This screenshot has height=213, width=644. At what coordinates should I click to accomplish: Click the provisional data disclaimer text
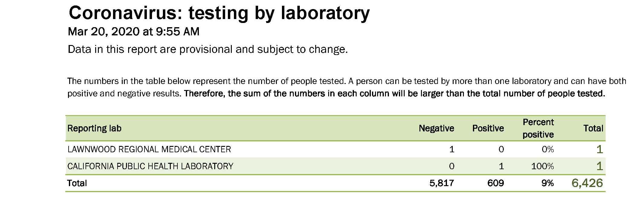point(208,49)
